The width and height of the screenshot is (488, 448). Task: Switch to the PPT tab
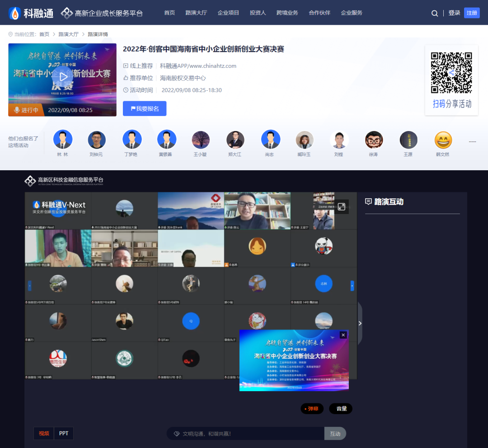coord(64,434)
